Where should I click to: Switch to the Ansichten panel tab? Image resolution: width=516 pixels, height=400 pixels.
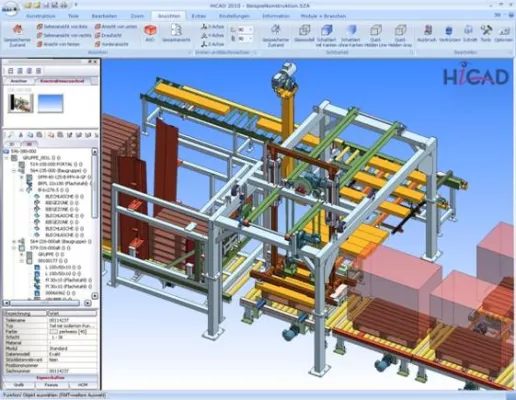click(19, 81)
